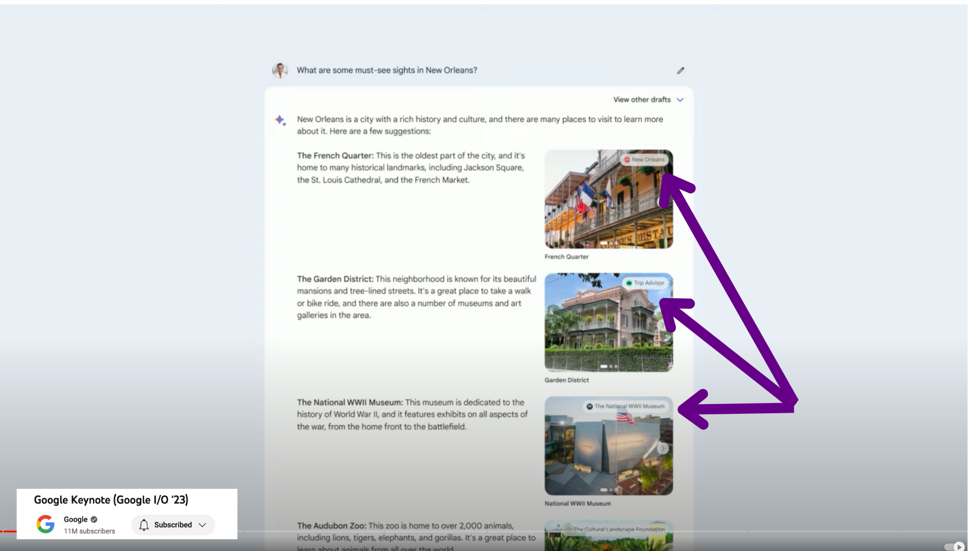Open the Subscribed dropdown chevron

(203, 525)
